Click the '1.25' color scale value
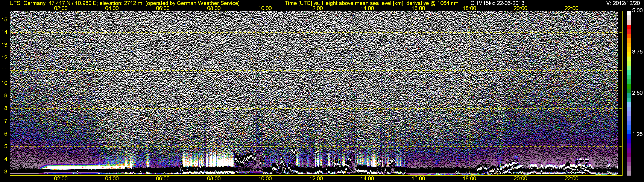The height and width of the screenshot is (182, 644). point(637,134)
